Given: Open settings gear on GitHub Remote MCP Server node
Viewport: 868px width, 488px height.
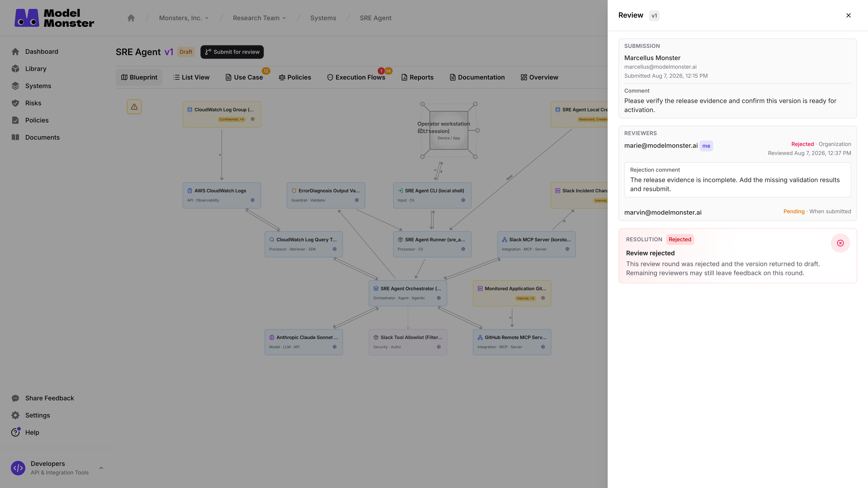Looking at the screenshot, I should (543, 347).
